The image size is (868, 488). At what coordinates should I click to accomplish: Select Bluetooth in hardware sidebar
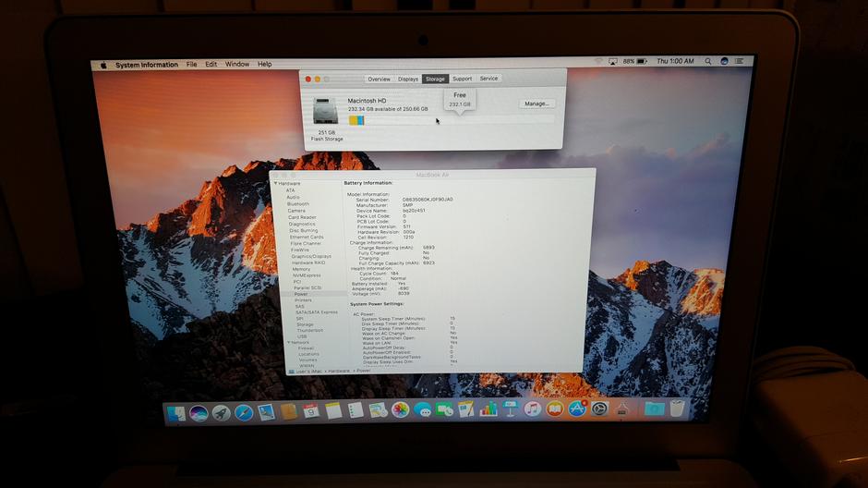[298, 204]
